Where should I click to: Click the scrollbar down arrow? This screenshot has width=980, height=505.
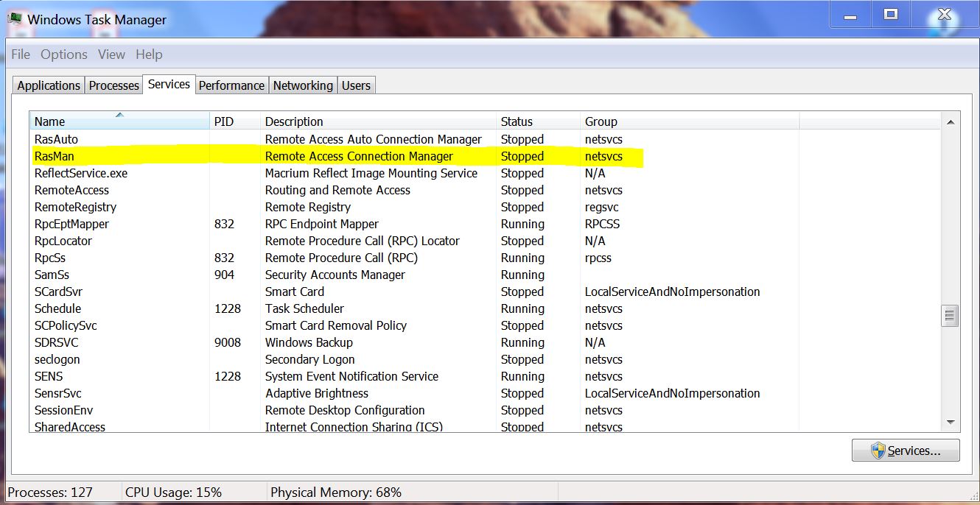click(x=950, y=423)
